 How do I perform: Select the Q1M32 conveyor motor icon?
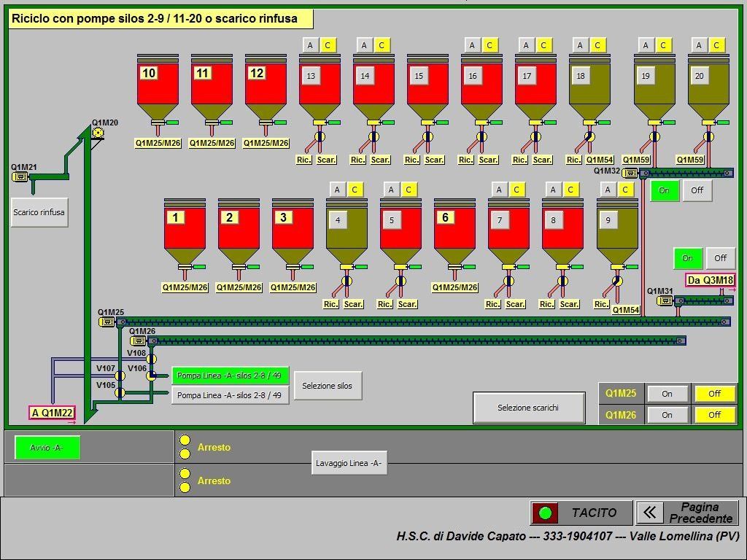click(x=630, y=174)
